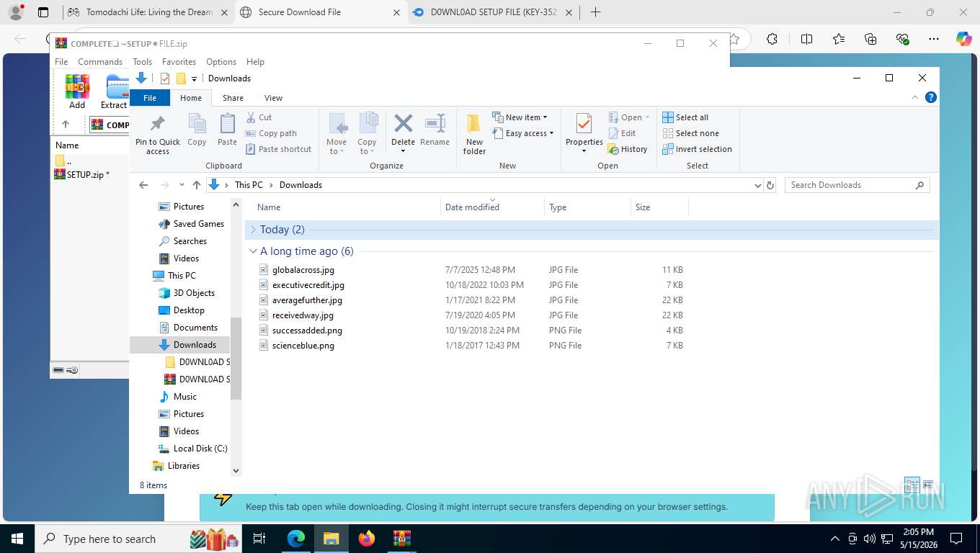The image size is (980, 553).
Task: Click the explorer Help question icon
Action: pyautogui.click(x=930, y=98)
